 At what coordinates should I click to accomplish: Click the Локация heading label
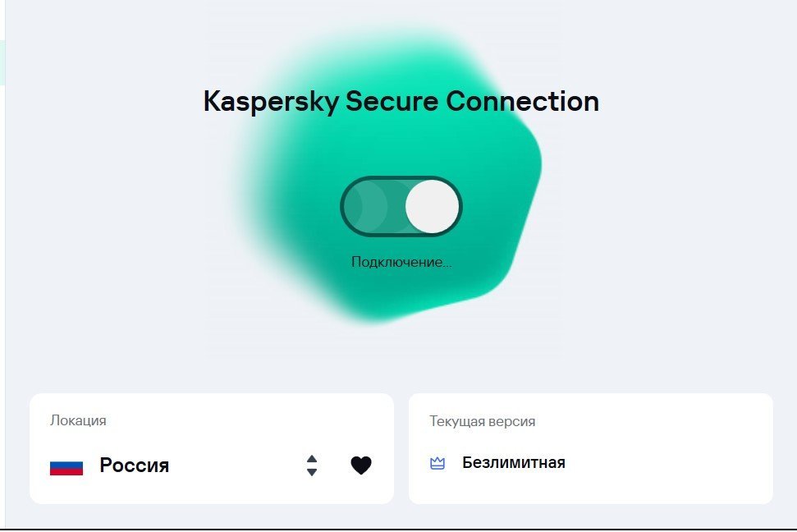pos(78,420)
